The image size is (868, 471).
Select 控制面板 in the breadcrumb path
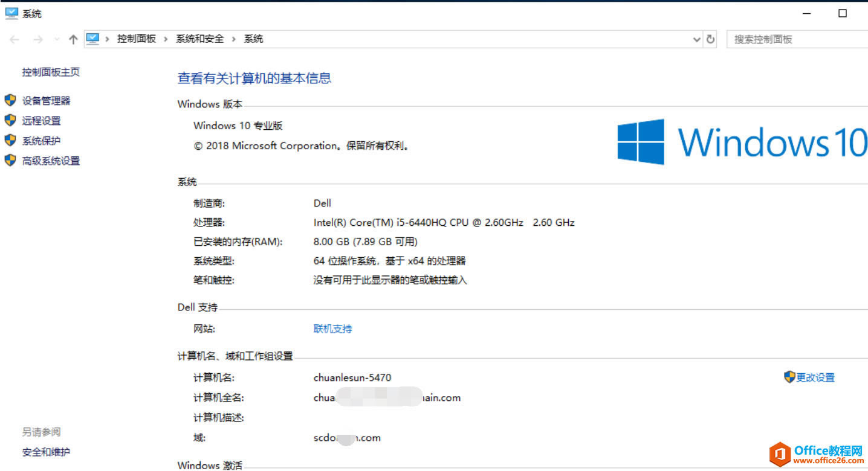[x=136, y=39]
